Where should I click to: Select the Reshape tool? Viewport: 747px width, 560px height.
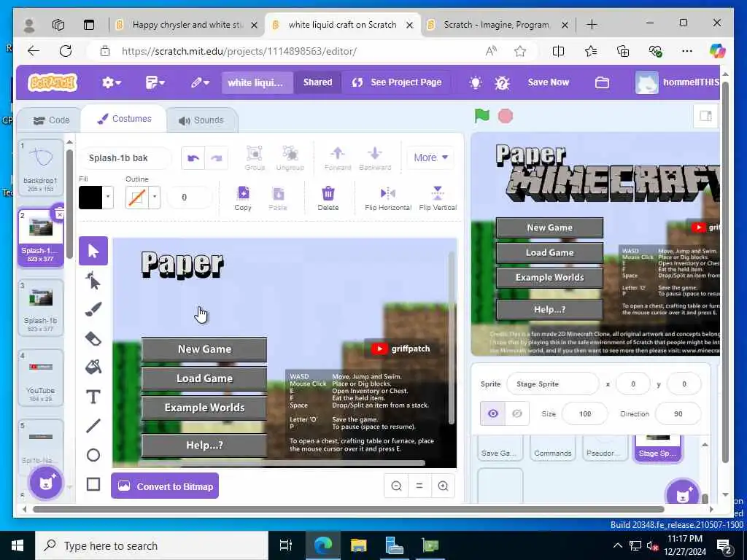[x=93, y=281]
